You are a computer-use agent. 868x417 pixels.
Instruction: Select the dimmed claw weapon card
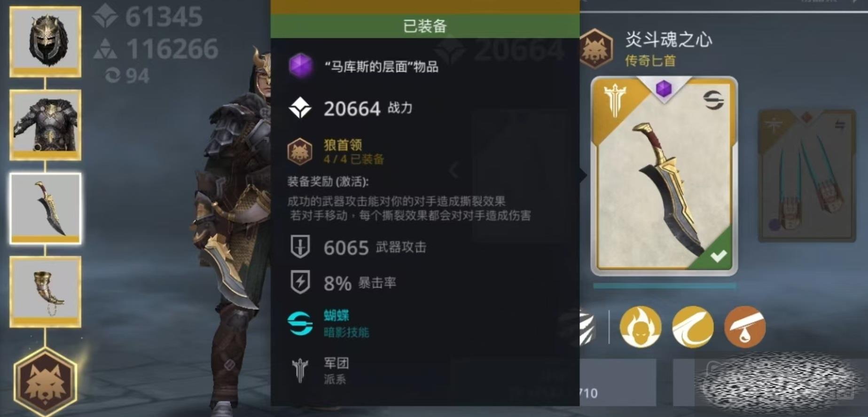point(806,175)
